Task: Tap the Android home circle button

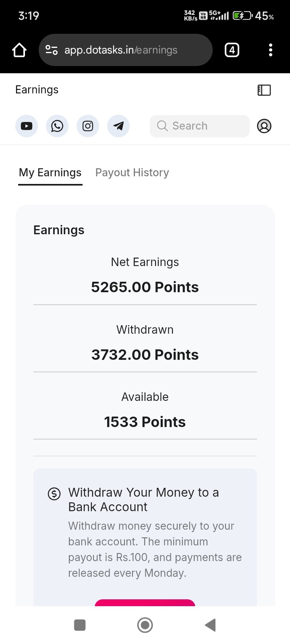Action: (x=145, y=625)
